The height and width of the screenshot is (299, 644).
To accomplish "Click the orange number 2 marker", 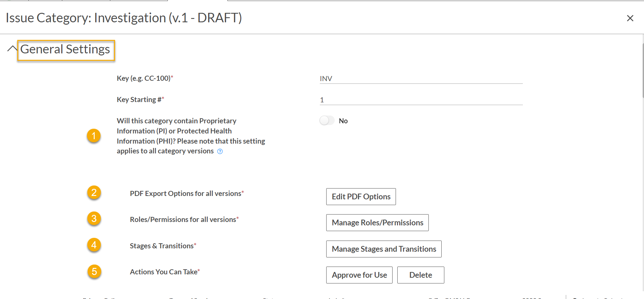I will coord(94,193).
